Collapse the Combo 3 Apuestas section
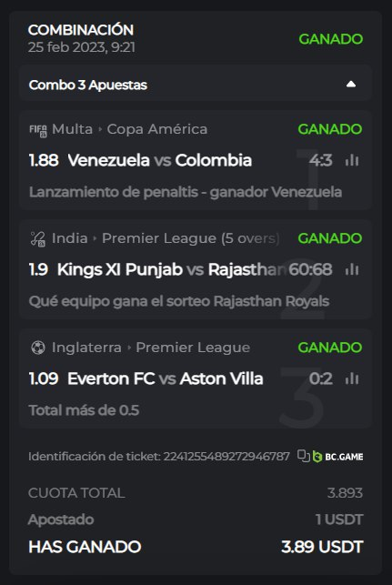392x585 pixels. pos(350,85)
